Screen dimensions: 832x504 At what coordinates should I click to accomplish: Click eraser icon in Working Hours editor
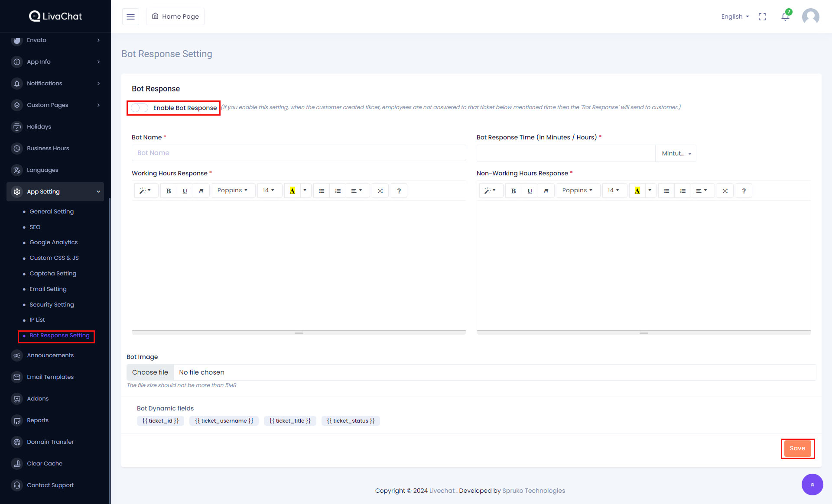201,191
